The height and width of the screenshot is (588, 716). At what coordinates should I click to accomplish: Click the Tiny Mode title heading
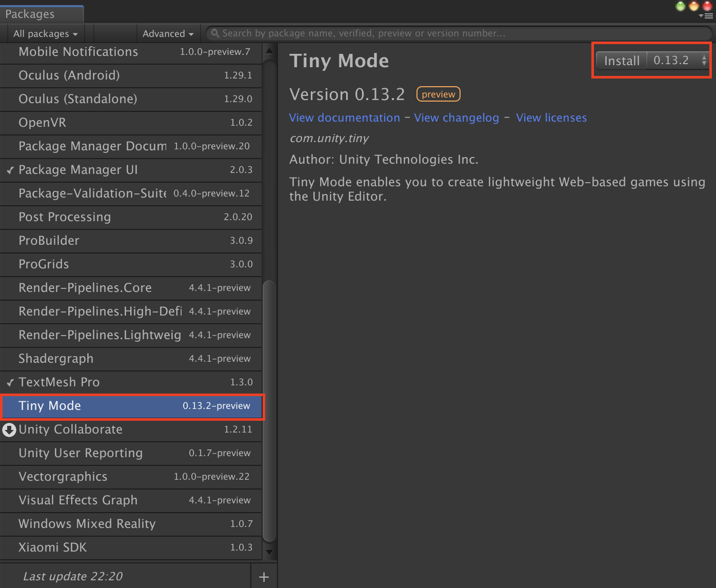339,61
